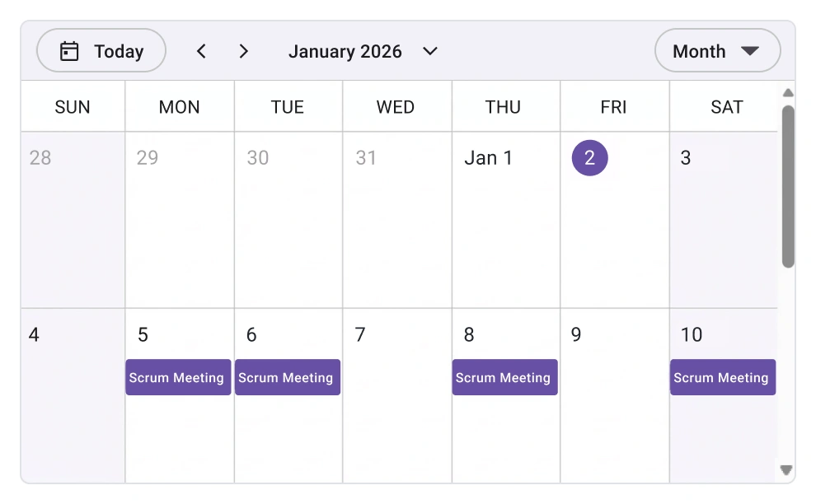The height and width of the screenshot is (504, 816).
Task: Expand the January 2026 date picker chevron
Action: (x=429, y=51)
